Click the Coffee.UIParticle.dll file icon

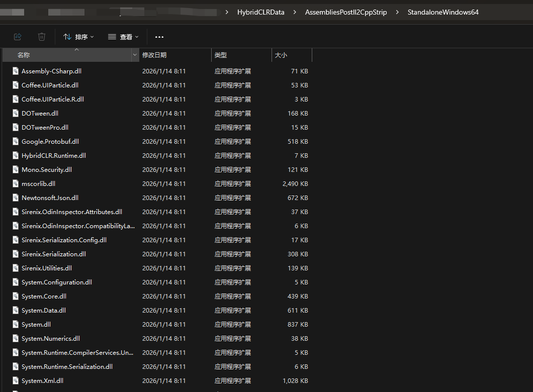pos(16,85)
